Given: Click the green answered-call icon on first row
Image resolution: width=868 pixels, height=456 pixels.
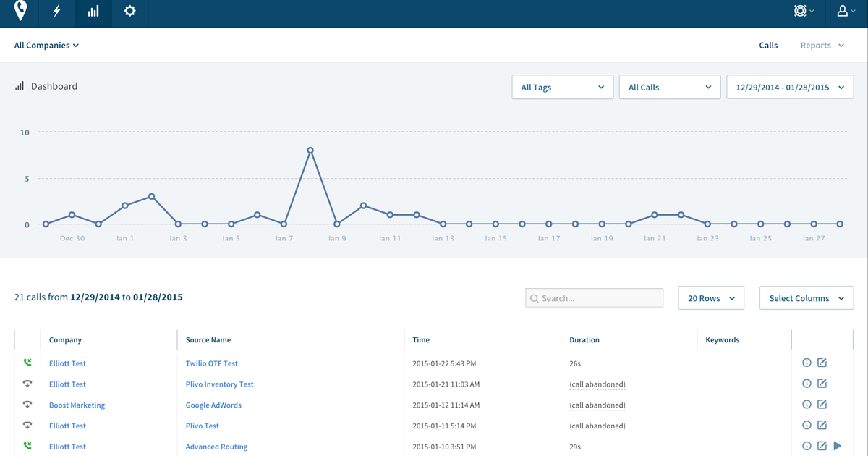Looking at the screenshot, I should click(27, 363).
